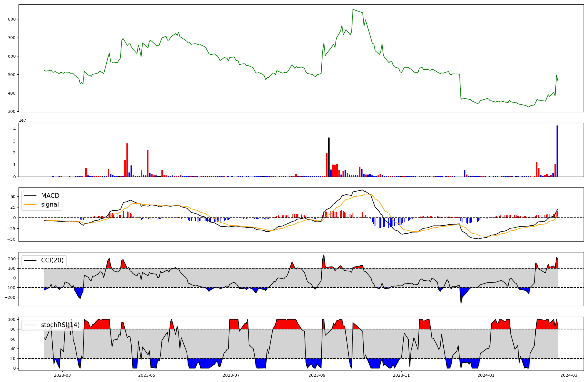The height and width of the screenshot is (382, 588).
Task: Click the 1e7 volume scale label
Action: click(x=22, y=120)
